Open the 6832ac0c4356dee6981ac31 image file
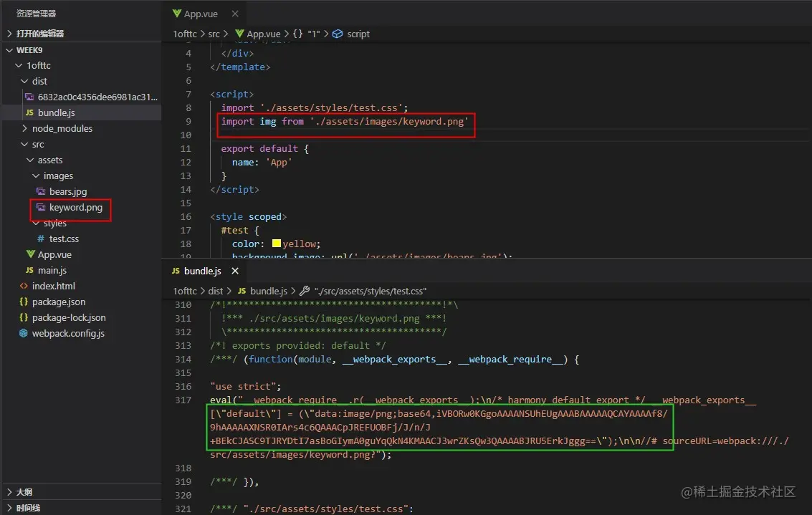 97,97
